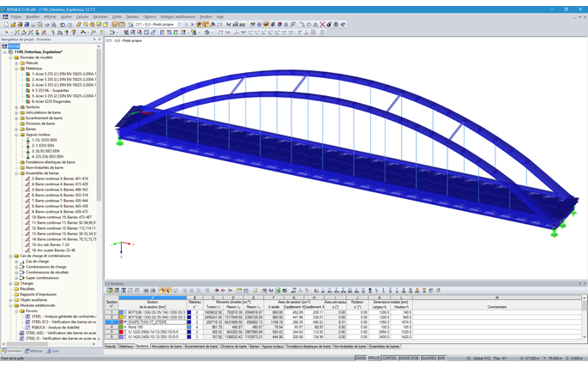588x368 pixels.
Task: Toggle SAISIE snap in status bar
Action: (x=360, y=359)
